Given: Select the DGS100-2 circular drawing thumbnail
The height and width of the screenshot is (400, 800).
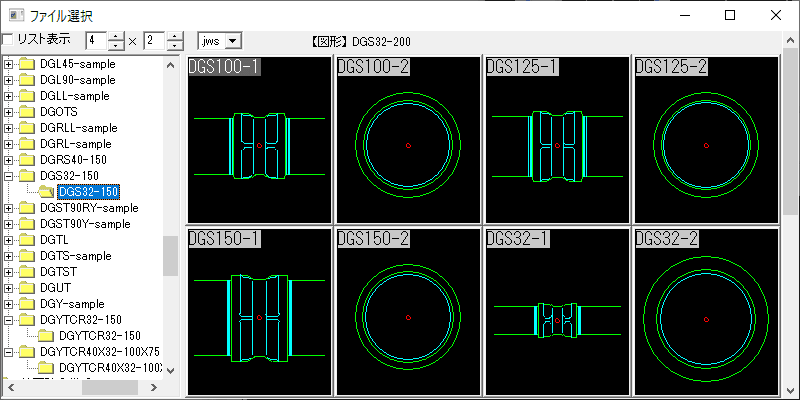Looking at the screenshot, I should (407, 140).
